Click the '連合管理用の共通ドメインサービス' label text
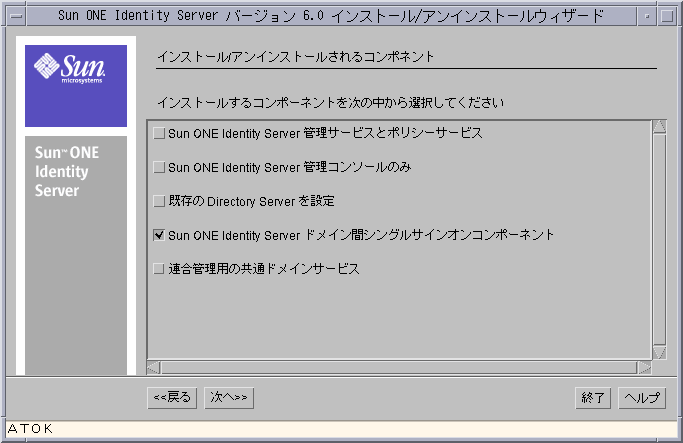683x443 pixels. click(264, 269)
